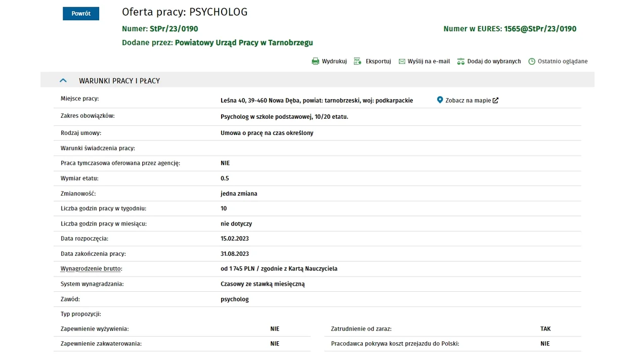
Task: Click the jedna zmiana value
Action: click(x=239, y=194)
